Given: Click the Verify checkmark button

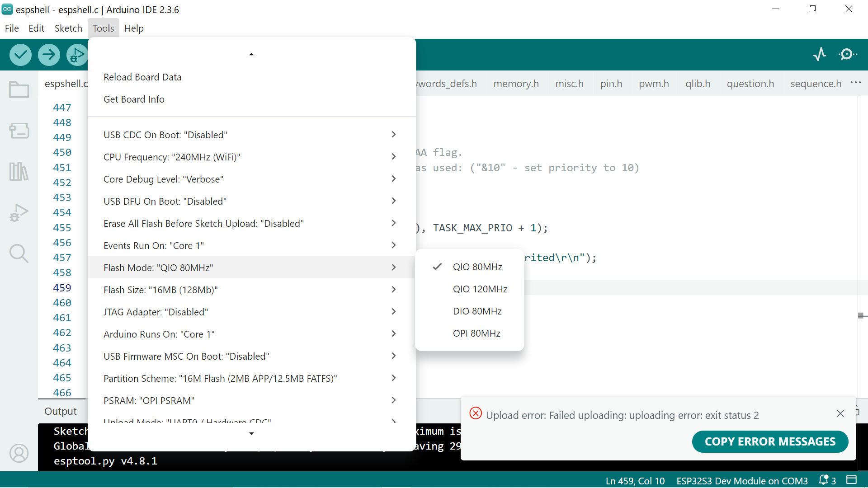Looking at the screenshot, I should 20,55.
